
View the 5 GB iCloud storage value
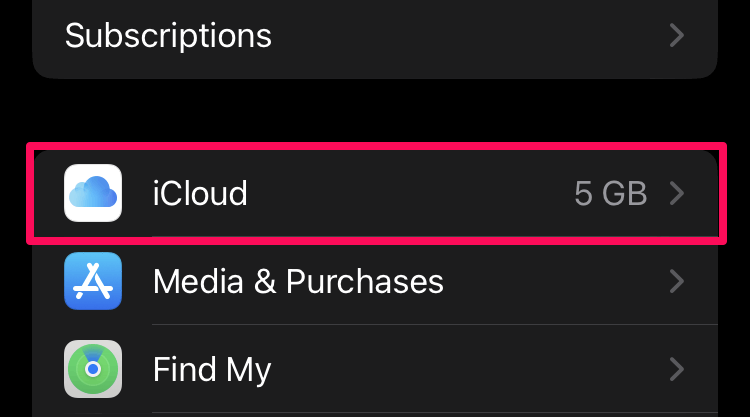tap(611, 193)
